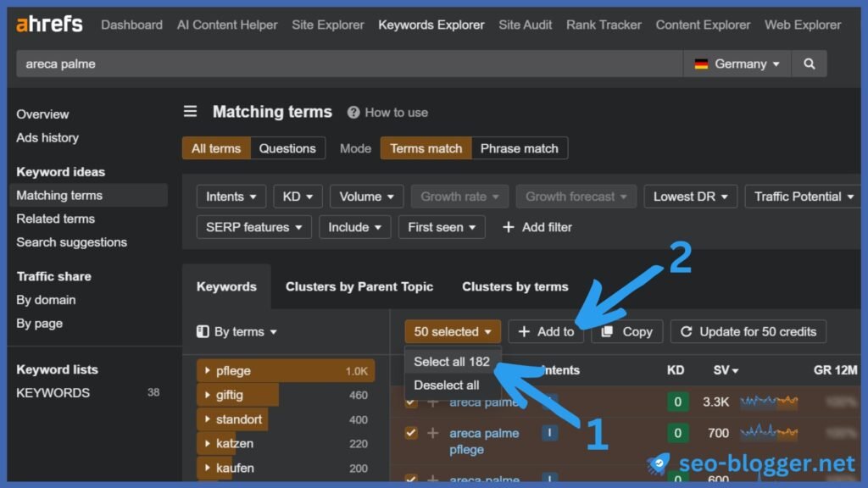Open the SERP features filter dropdown
Image resolution: width=868 pixels, height=488 pixels.
click(253, 227)
